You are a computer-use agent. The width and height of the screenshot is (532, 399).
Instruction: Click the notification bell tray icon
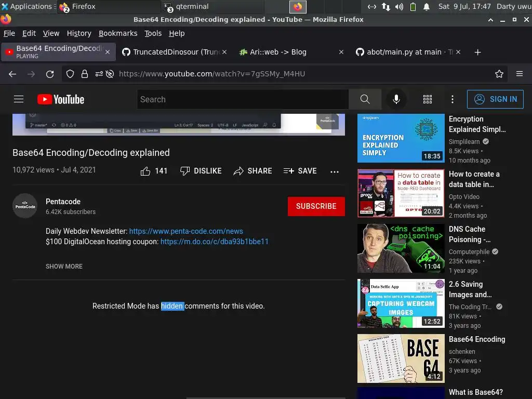(427, 7)
